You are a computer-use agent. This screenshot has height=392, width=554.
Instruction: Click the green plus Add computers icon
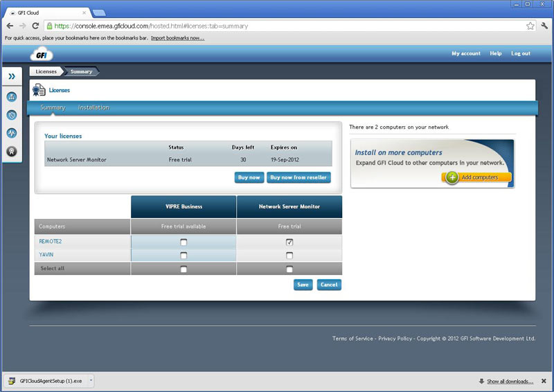pos(452,177)
